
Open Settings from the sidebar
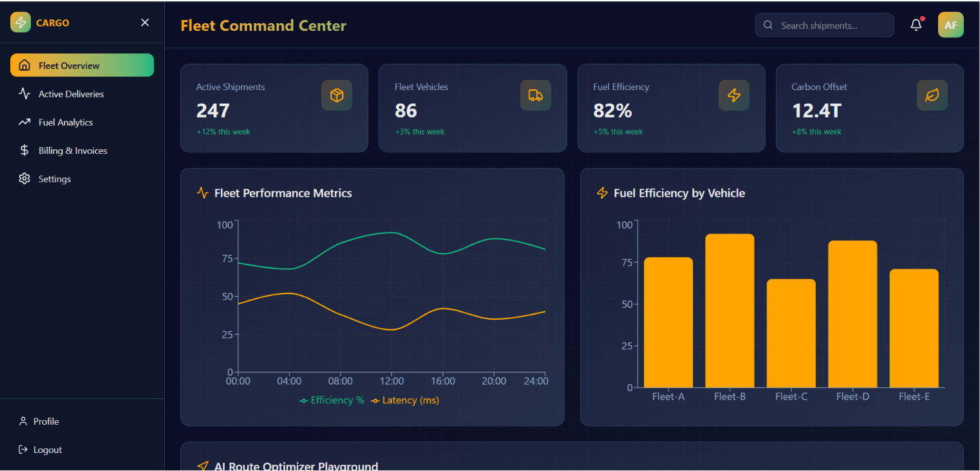tap(82, 178)
